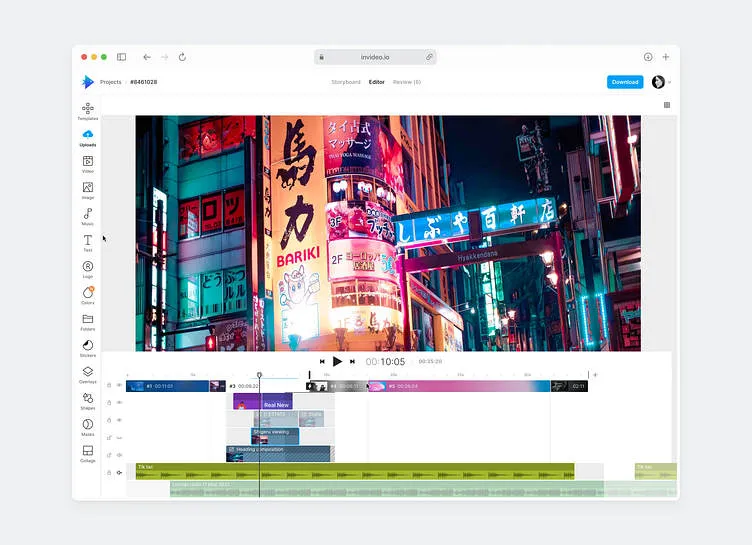Toggle lock on the scenes track
The width and height of the screenshot is (752, 545).
click(x=109, y=385)
